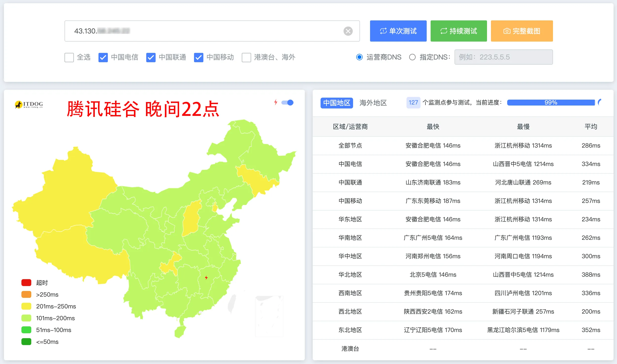The image size is (617, 364).
Task: Click the custom DNS input field
Action: coord(503,57)
